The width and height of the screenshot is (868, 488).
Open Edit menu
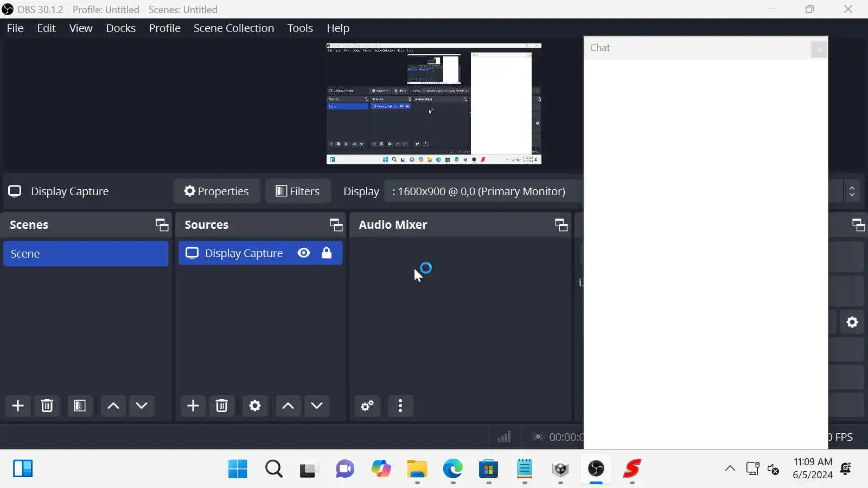[46, 28]
